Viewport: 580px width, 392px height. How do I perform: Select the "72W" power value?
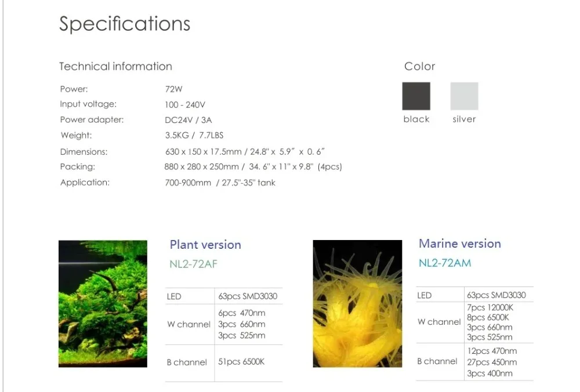pyautogui.click(x=173, y=89)
